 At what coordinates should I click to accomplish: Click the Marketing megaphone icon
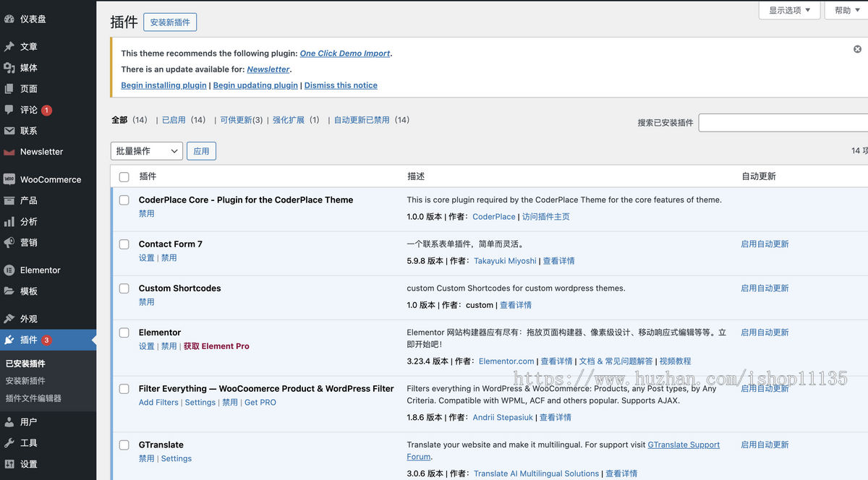coord(9,242)
